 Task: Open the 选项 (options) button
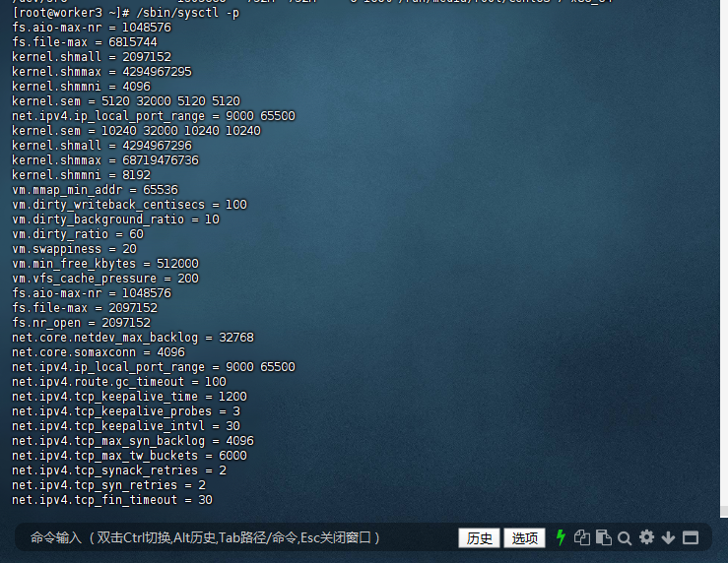[525, 538]
